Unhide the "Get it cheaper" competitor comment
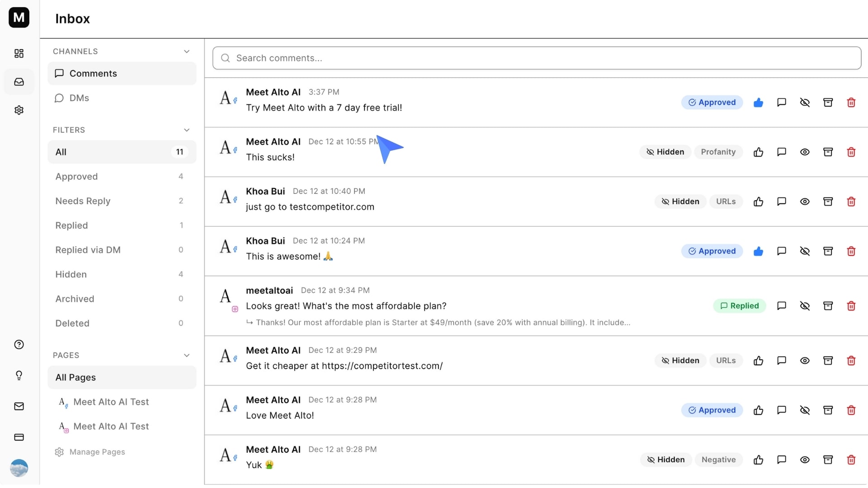 coord(805,361)
